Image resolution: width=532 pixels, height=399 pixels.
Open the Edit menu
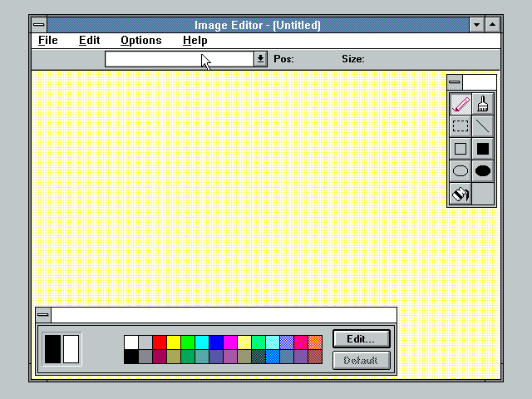click(x=89, y=41)
